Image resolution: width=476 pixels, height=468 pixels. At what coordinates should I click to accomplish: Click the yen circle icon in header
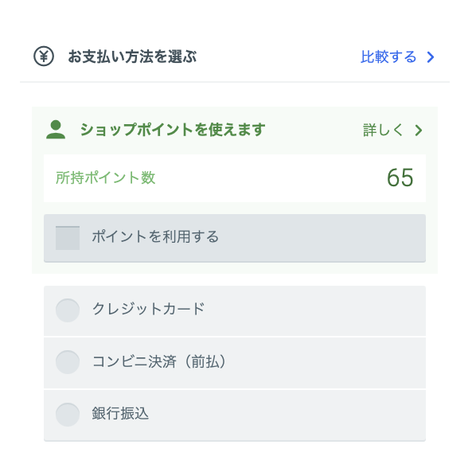click(x=44, y=57)
